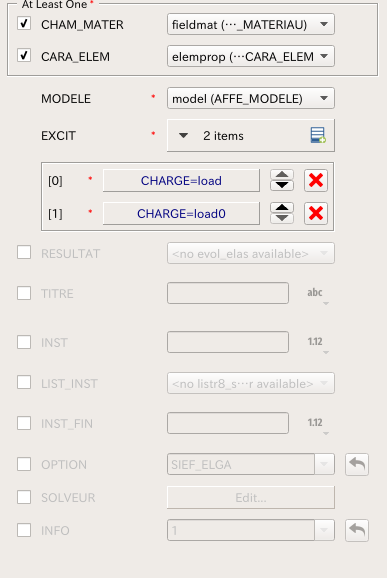Image resolution: width=387 pixels, height=578 pixels.
Task: Open the CHARGE=load item editor
Action: click(x=181, y=181)
